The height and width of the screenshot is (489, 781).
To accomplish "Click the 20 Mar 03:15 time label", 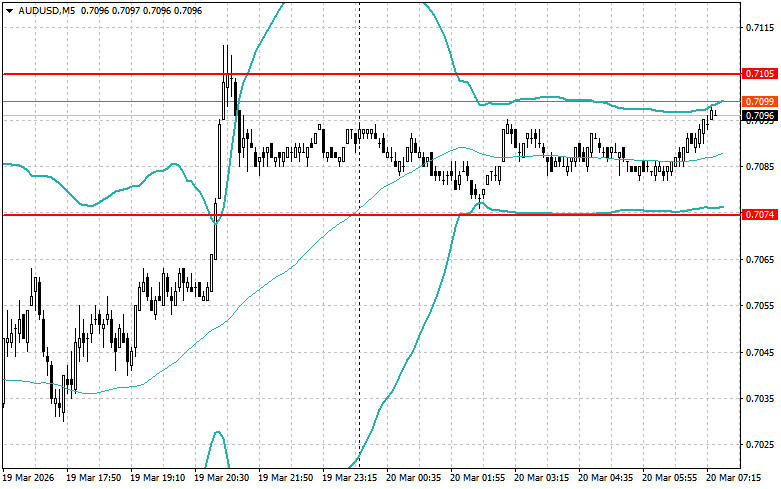I will (x=542, y=478).
